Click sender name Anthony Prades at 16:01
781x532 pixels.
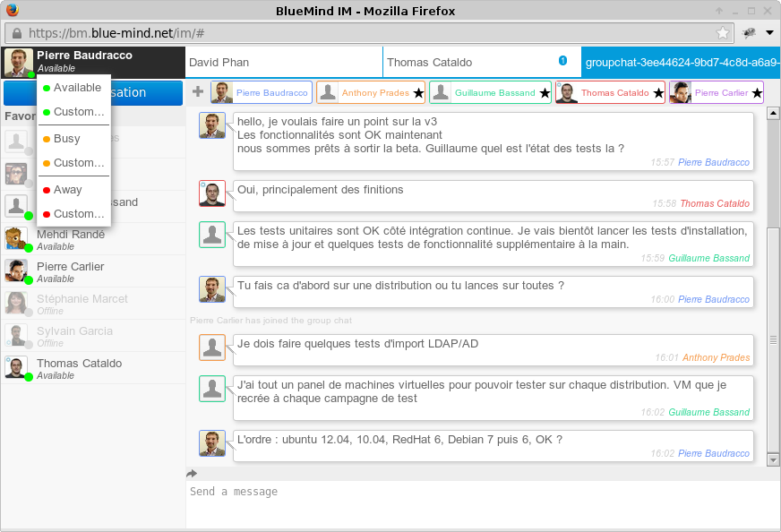(716, 357)
